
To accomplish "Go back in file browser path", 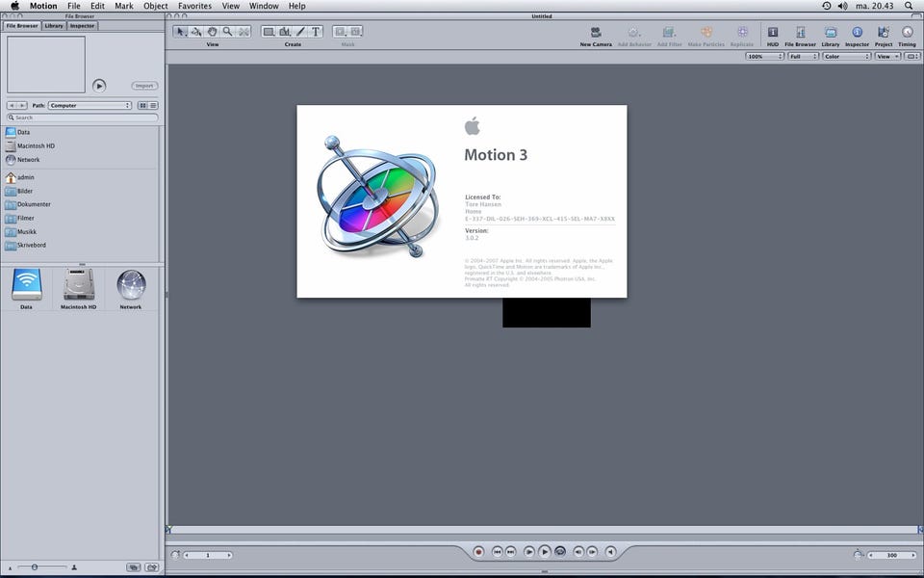I will click(x=12, y=106).
